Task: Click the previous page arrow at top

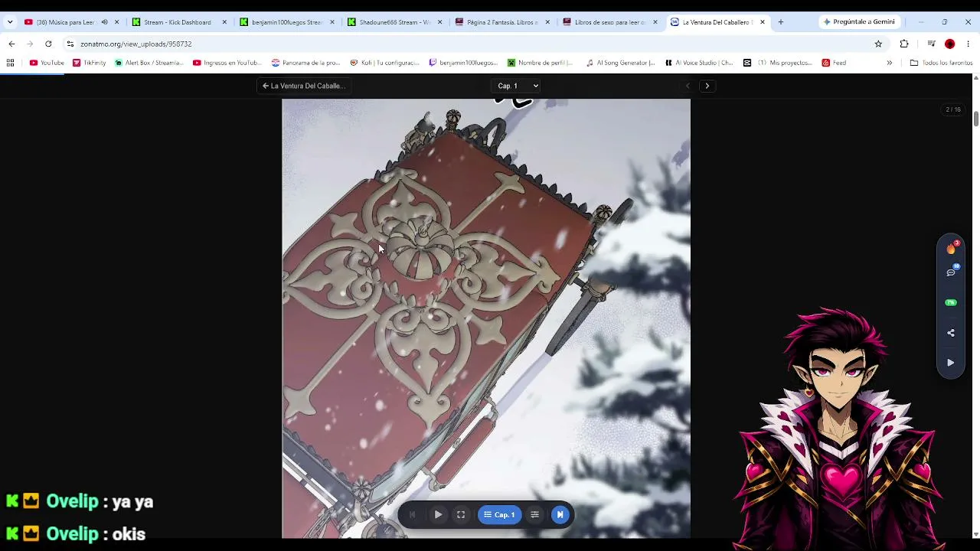Action: coord(688,86)
